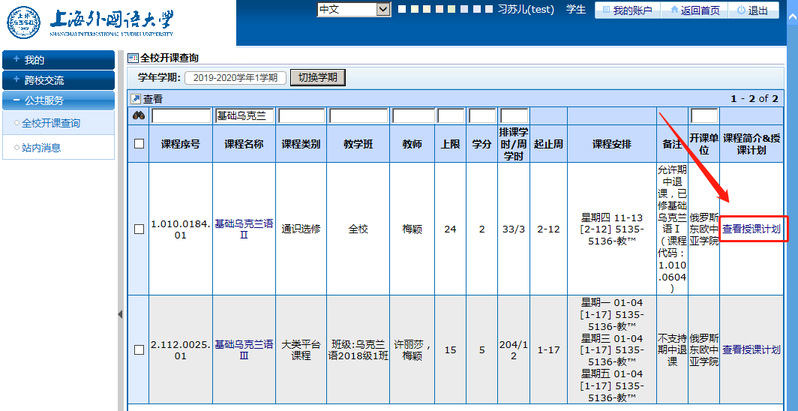The width and height of the screenshot is (798, 411).
Task: Expand the 我的 sidebar section
Action: pyautogui.click(x=58, y=60)
